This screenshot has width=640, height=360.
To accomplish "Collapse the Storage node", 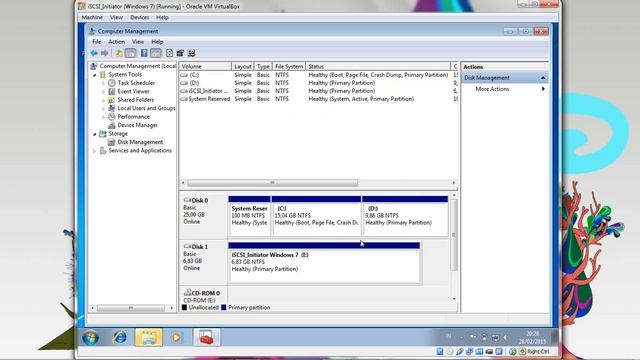I will pyautogui.click(x=95, y=134).
